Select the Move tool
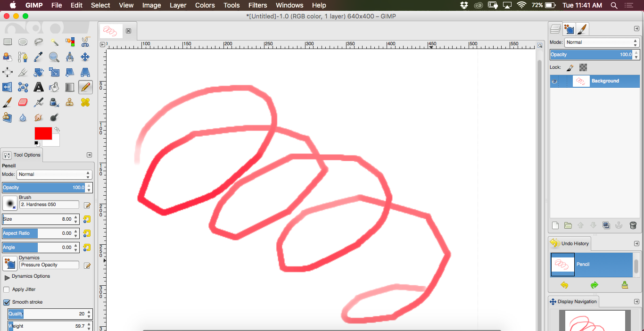This screenshot has height=331, width=644. click(85, 57)
